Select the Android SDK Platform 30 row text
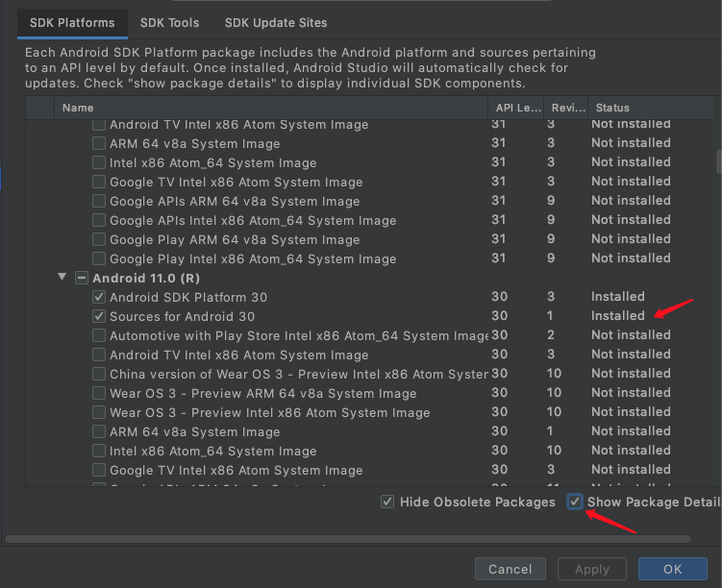The image size is (722, 588). pyautogui.click(x=188, y=297)
